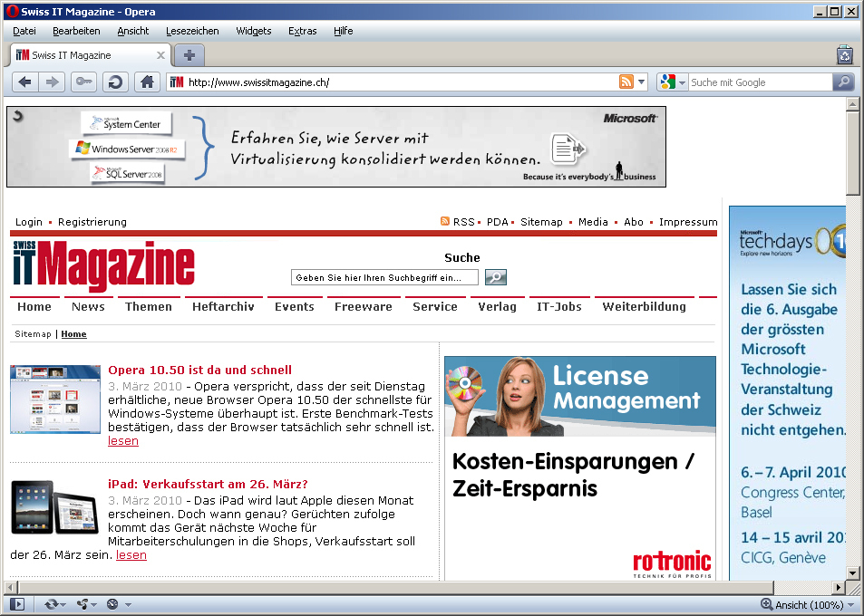
Task: Go to the browser home page
Action: [x=147, y=82]
